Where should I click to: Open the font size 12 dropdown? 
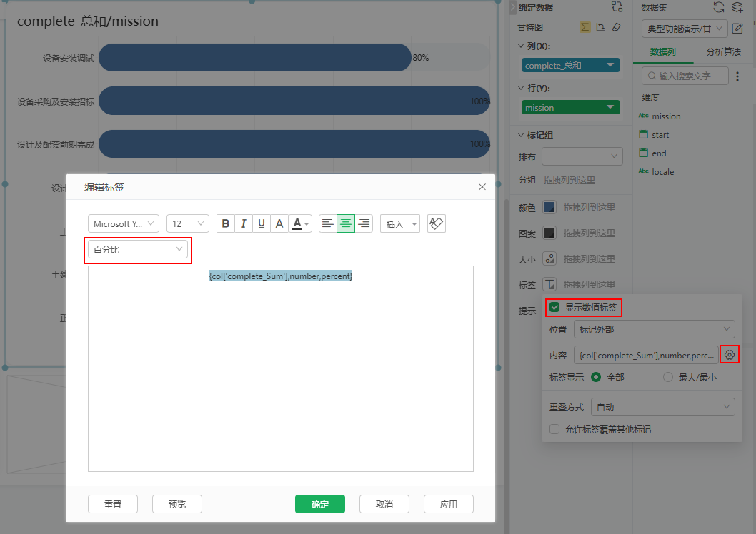tap(188, 223)
